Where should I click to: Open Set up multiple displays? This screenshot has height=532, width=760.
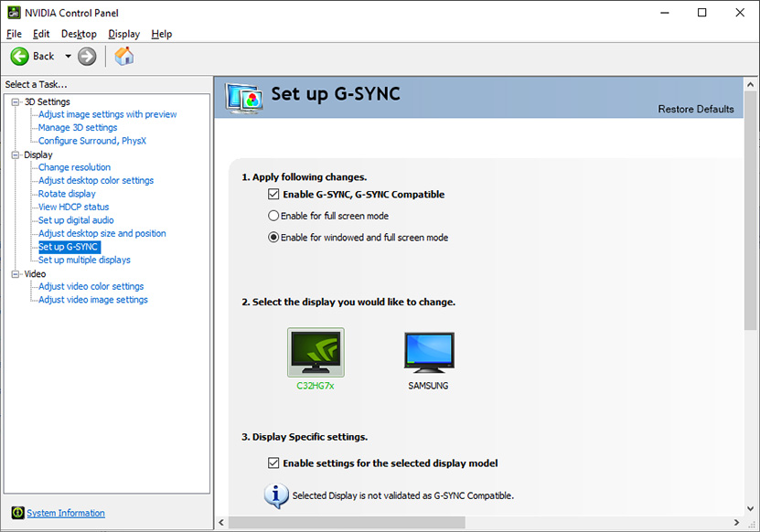point(84,260)
